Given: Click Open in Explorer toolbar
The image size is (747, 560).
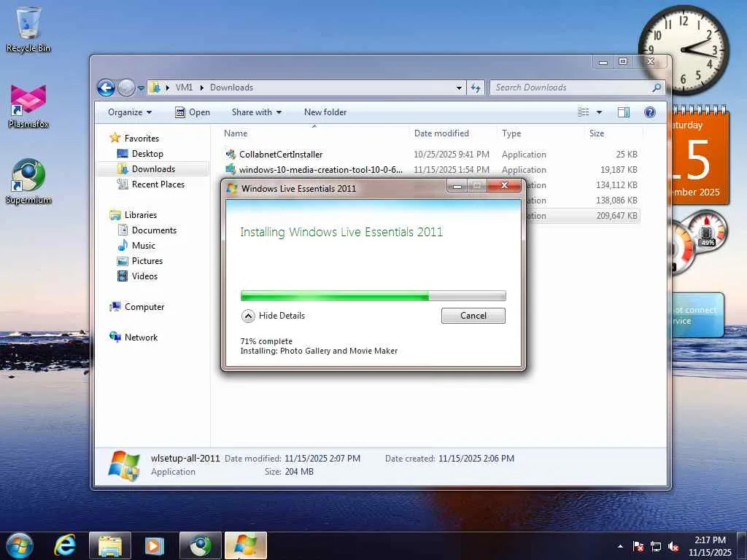Looking at the screenshot, I should [x=193, y=112].
